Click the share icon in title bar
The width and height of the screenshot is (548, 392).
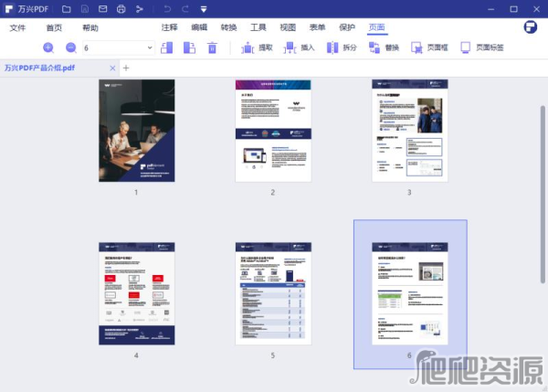[139, 9]
